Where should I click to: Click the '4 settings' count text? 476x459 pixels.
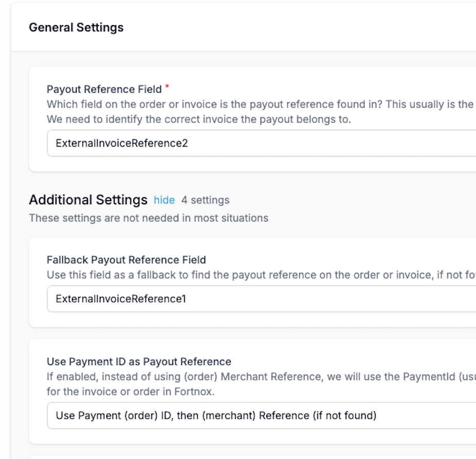[x=205, y=200]
